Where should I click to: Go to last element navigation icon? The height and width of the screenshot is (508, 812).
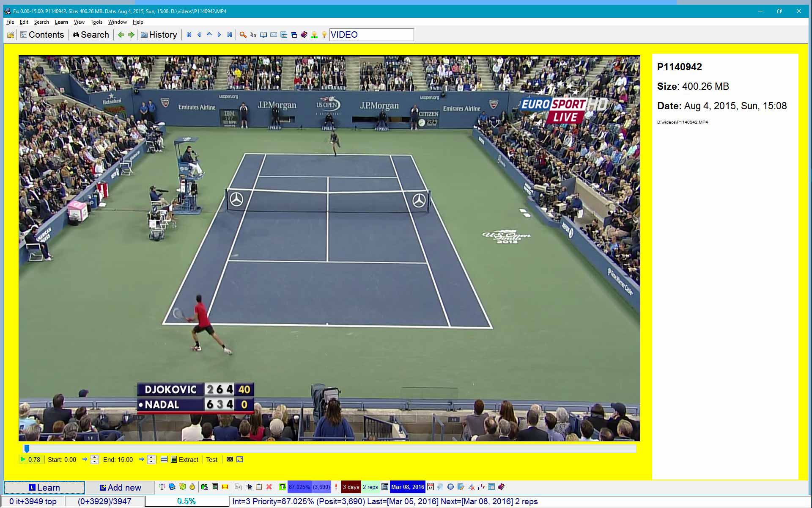click(229, 35)
